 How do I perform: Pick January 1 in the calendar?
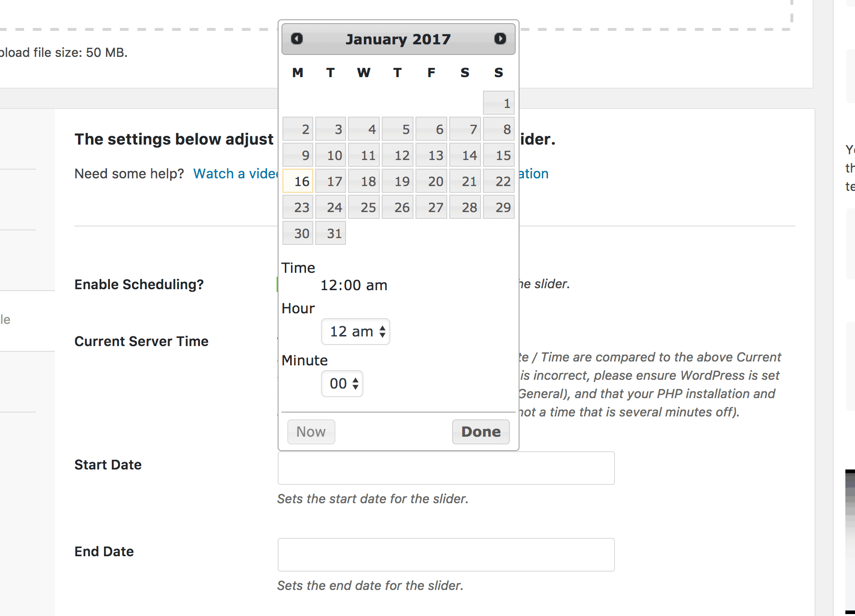point(499,103)
